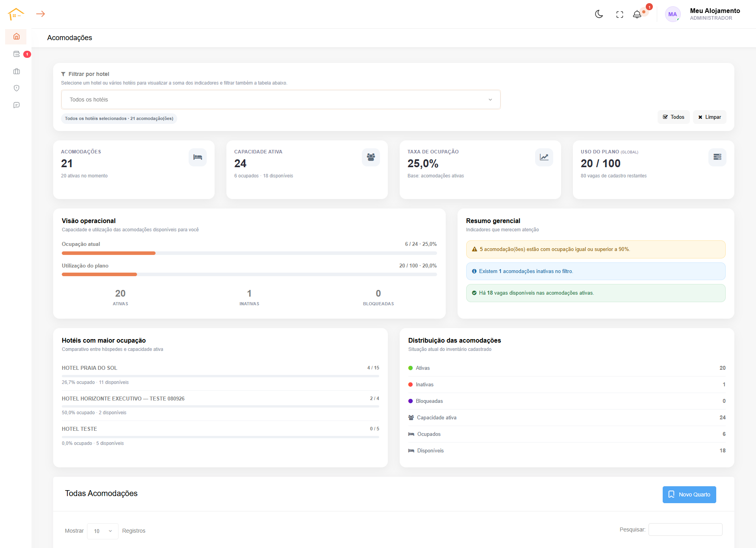The height and width of the screenshot is (548, 756).
Task: Click the chart icon on the Taxa de Ocupação card
Action: coord(544,157)
